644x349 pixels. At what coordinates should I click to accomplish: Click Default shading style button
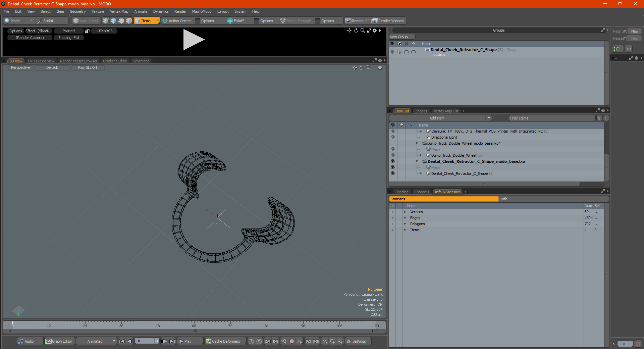click(x=52, y=68)
